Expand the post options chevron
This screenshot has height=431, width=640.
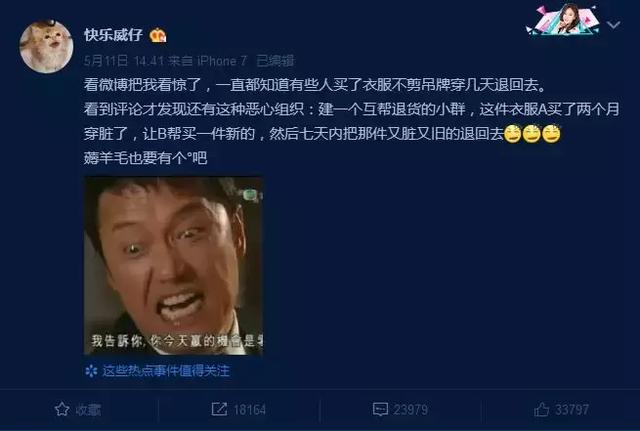click(x=613, y=25)
